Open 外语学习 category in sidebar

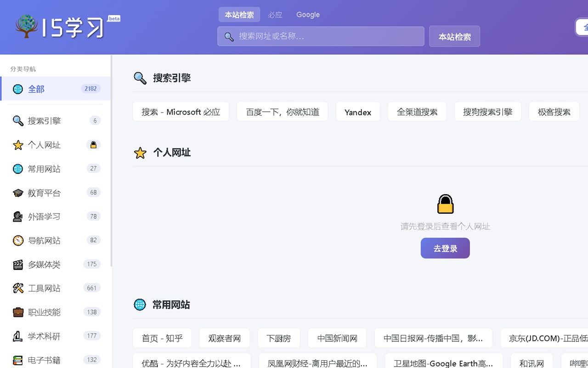coord(55,217)
